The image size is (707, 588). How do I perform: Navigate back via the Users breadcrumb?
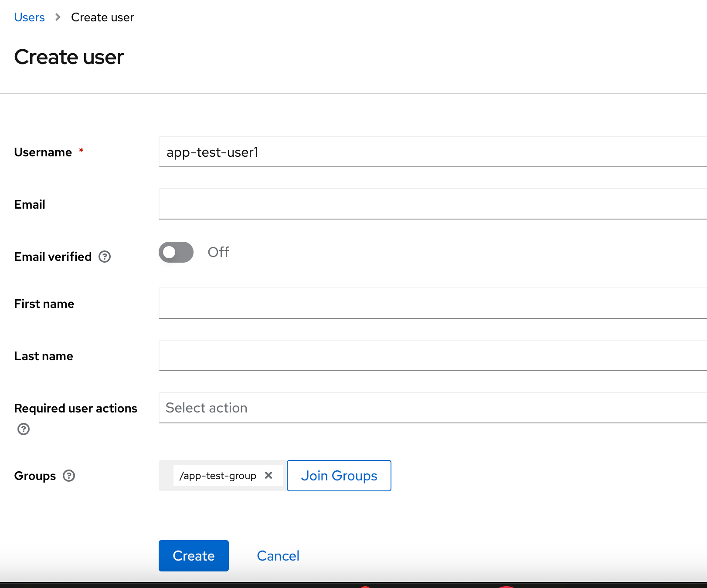pyautogui.click(x=29, y=17)
